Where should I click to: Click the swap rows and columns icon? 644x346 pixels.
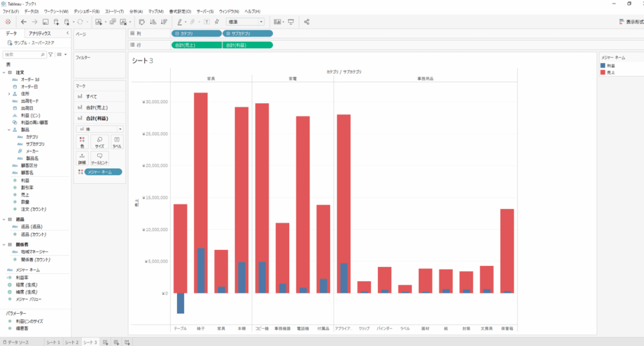141,22
